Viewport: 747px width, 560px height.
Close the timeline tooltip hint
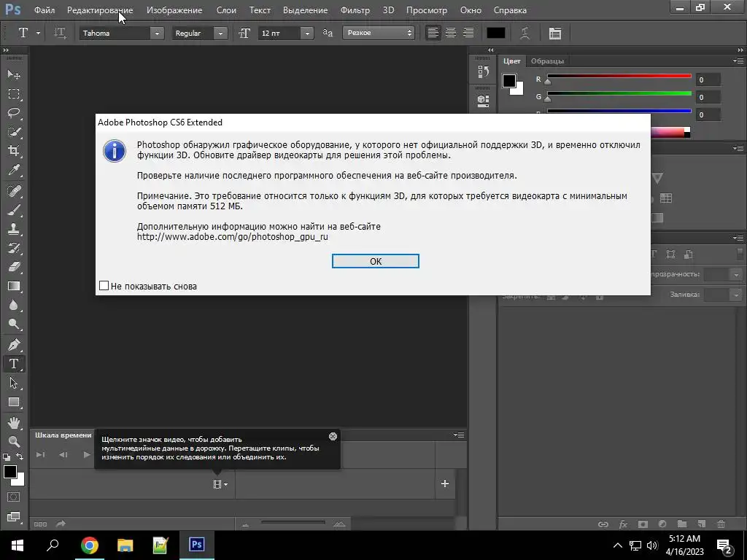click(333, 436)
